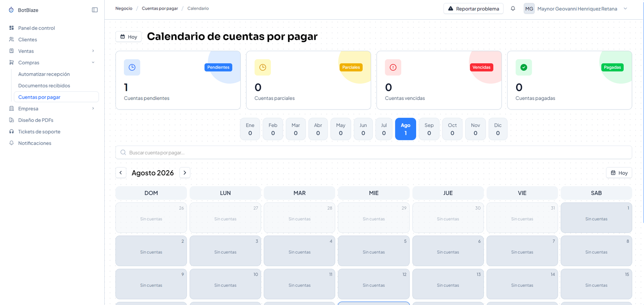Select Cuentas por pagar menu item
This screenshot has width=644, height=305.
pos(56,97)
